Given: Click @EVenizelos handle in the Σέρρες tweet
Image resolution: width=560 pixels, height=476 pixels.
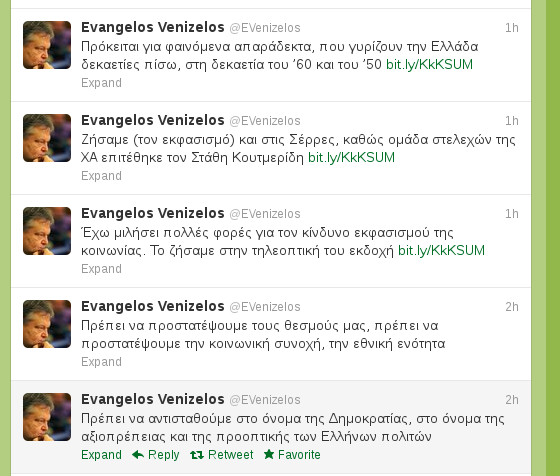Looking at the screenshot, I should pos(265,121).
